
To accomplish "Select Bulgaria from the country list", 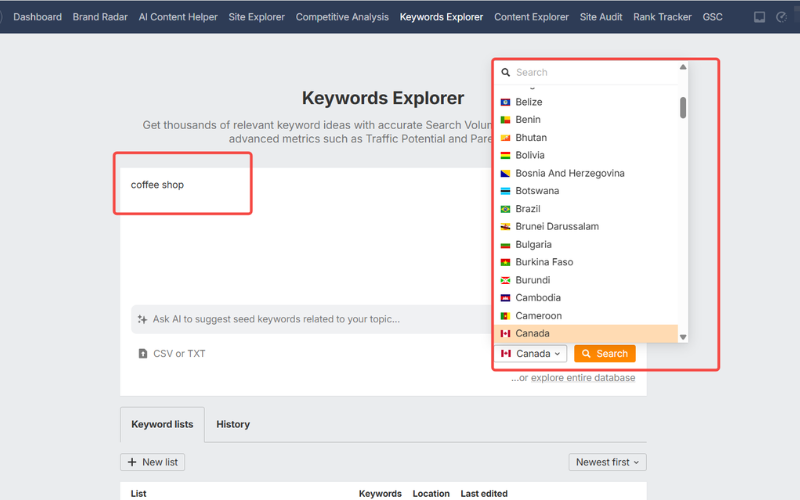I will [533, 244].
